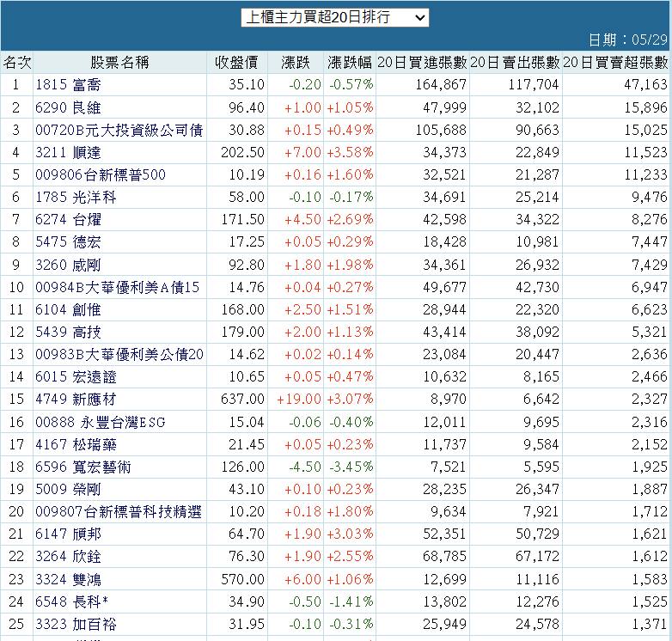Open stock link 6274 台燿
This screenshot has height=641, width=672.
tap(68, 219)
